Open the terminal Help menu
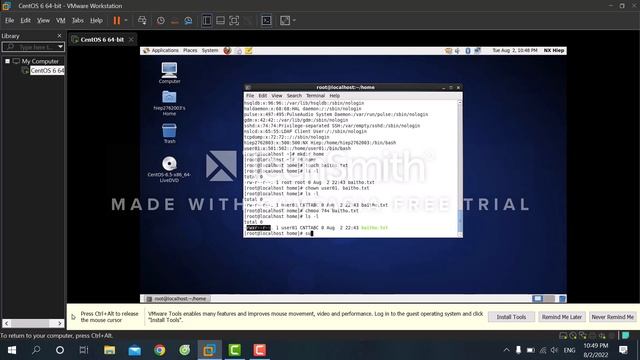Image resolution: width=640 pixels, height=360 pixels. (x=335, y=96)
